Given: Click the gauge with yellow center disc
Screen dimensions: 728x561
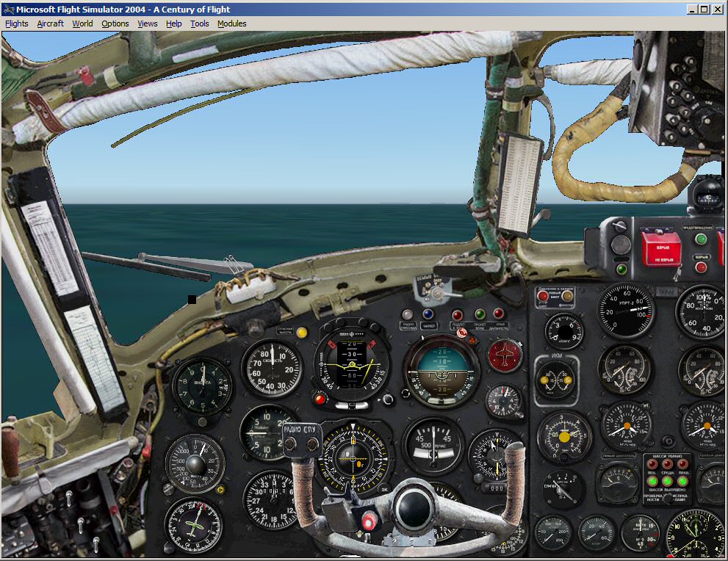Looking at the screenshot, I should pyautogui.click(x=564, y=437).
